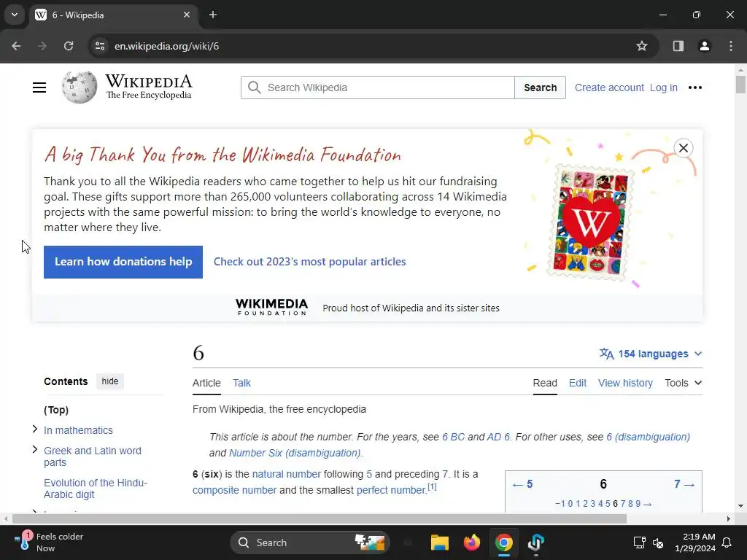The width and height of the screenshot is (747, 560).
Task: Open the '6 BC' link
Action: pyautogui.click(x=453, y=437)
